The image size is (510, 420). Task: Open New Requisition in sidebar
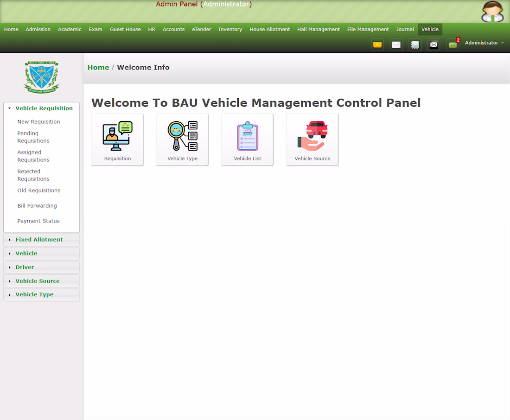[x=38, y=121]
